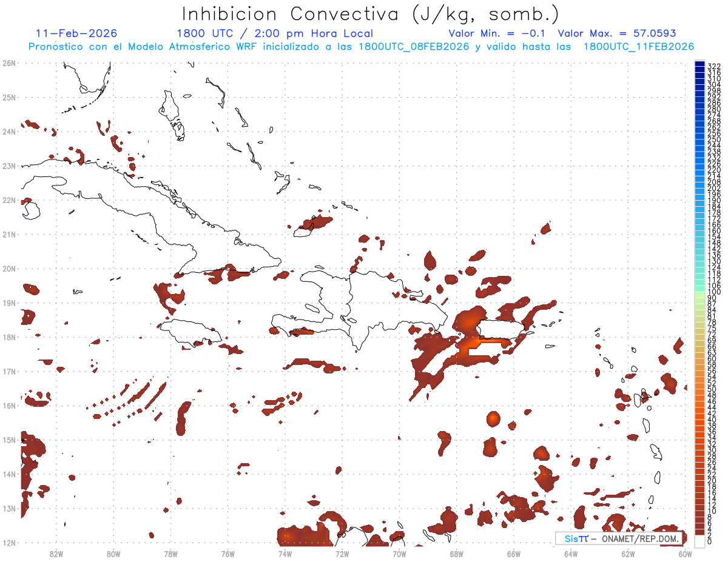Click the legend value '148'
Screen dimensions: 728x562
pyautogui.click(x=714, y=243)
